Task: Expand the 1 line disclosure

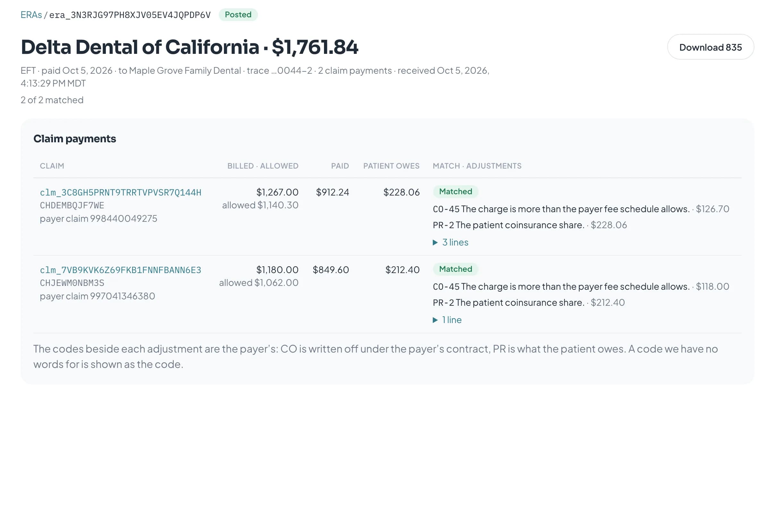Action: [x=447, y=320]
